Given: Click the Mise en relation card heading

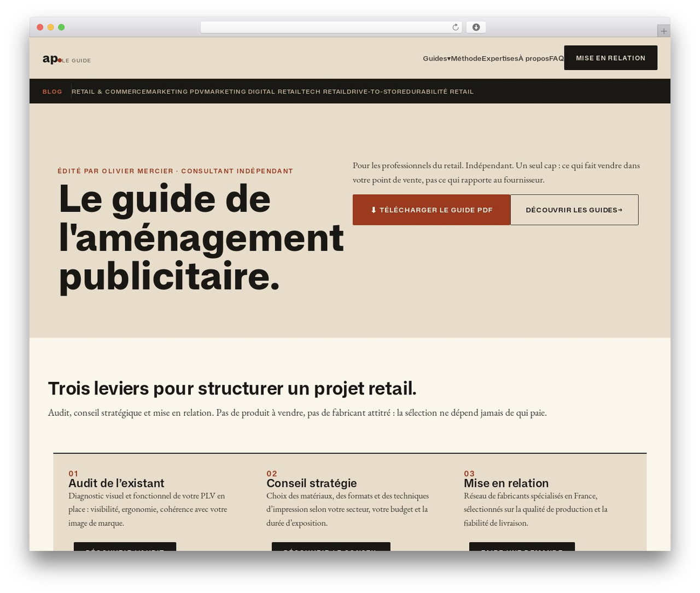Looking at the screenshot, I should tap(506, 483).
